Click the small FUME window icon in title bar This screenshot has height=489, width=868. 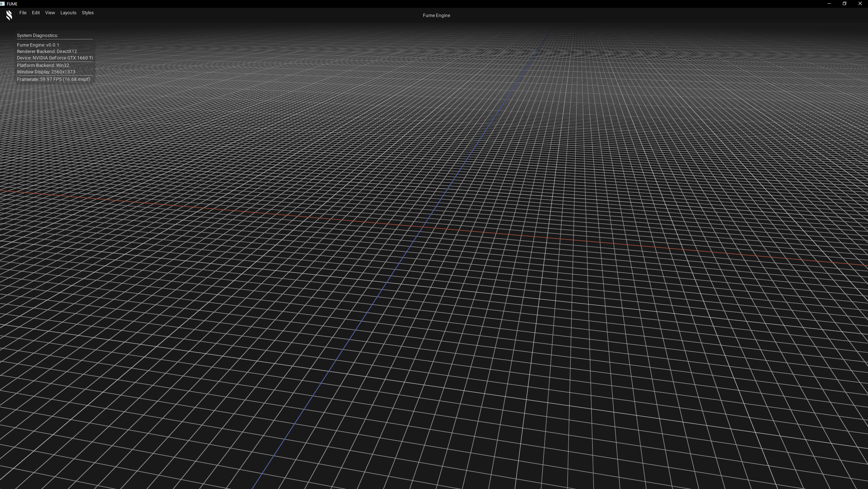click(x=2, y=4)
